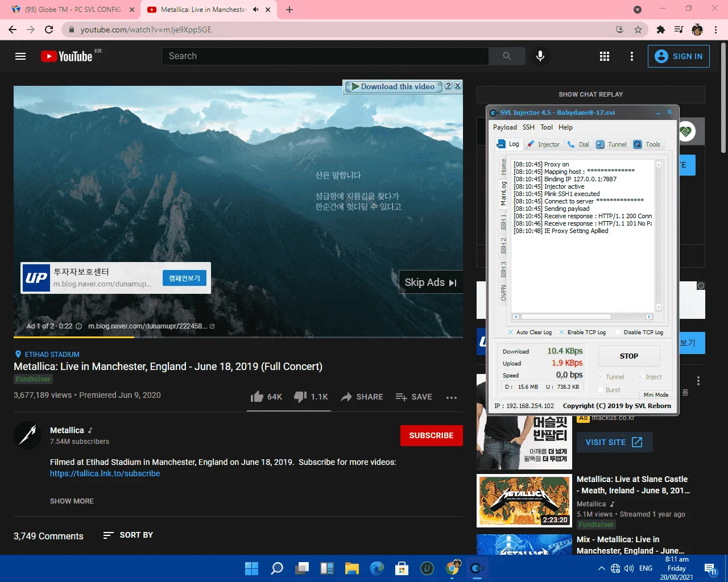Open tallica.lnk.to/subscribe link
The height and width of the screenshot is (582, 728).
(105, 473)
